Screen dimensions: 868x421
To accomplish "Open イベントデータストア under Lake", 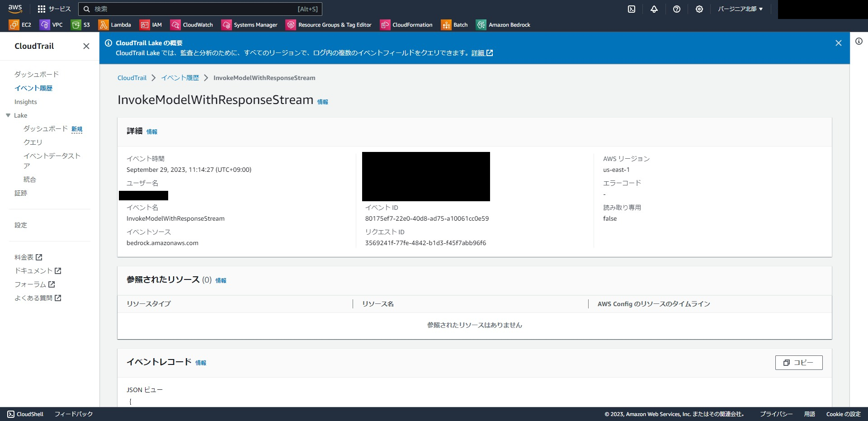I will pos(52,161).
